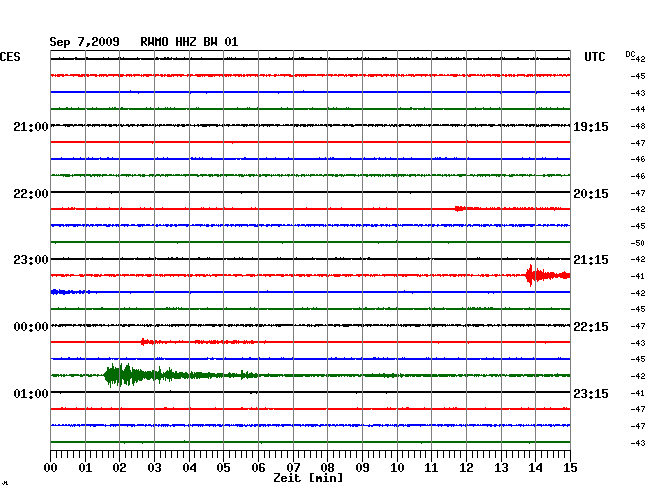Click the date label 'Sep 7,2009'
This screenshot has height=494, width=650.
84,42
